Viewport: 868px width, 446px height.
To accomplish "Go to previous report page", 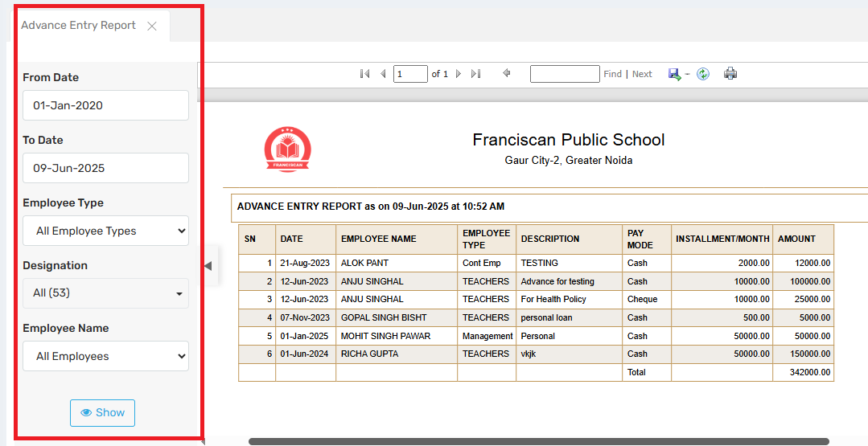I will click(x=383, y=73).
